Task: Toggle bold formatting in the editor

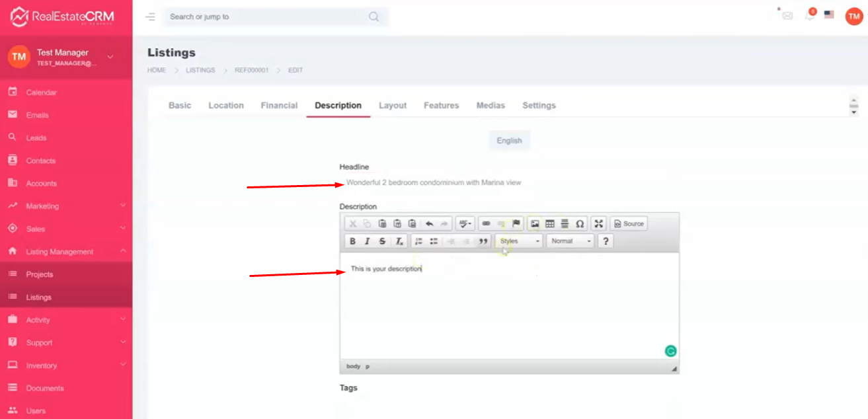Action: click(x=353, y=241)
